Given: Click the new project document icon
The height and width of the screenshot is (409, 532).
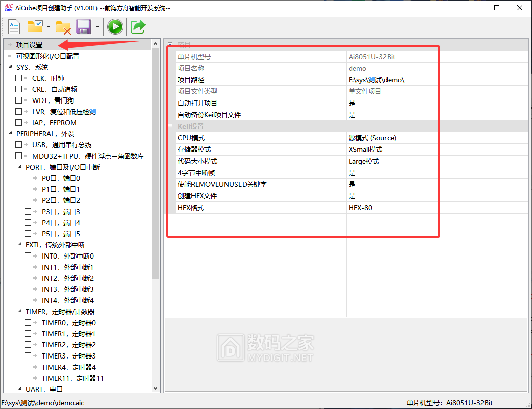Looking at the screenshot, I should point(13,26).
